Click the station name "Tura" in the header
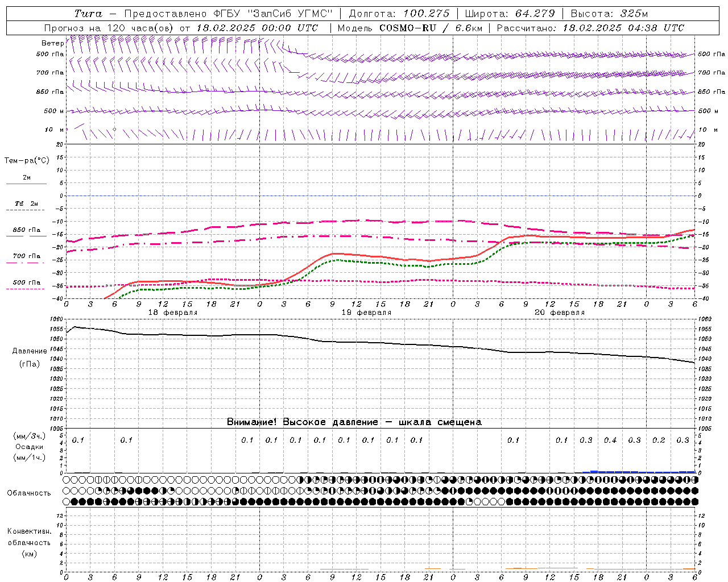Screen dimensions: 728x582 tap(88, 14)
